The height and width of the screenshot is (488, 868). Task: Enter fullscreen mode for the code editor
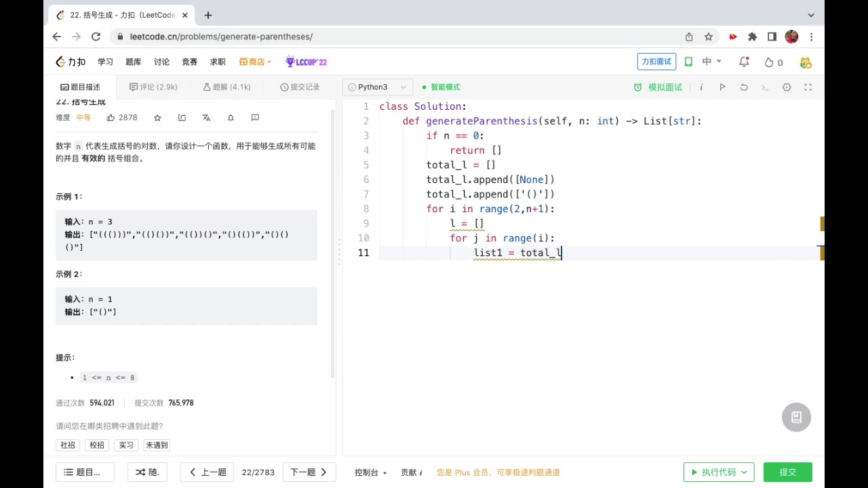click(x=808, y=87)
